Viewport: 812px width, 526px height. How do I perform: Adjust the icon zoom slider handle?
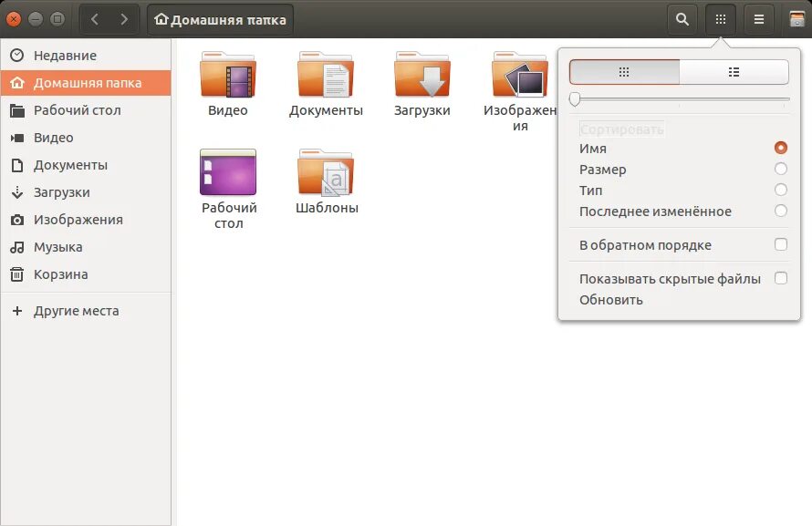coord(574,98)
